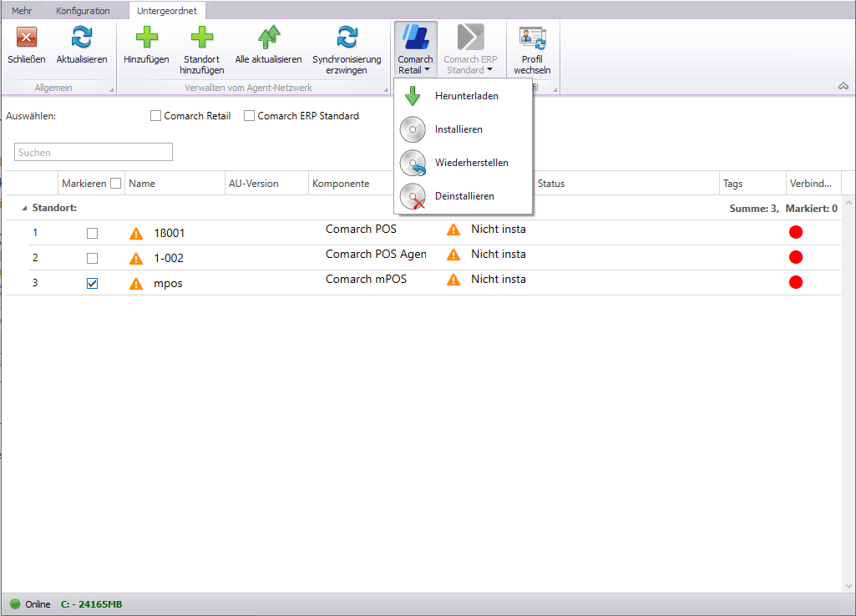Choose Herunterladen from the menu

point(463,96)
